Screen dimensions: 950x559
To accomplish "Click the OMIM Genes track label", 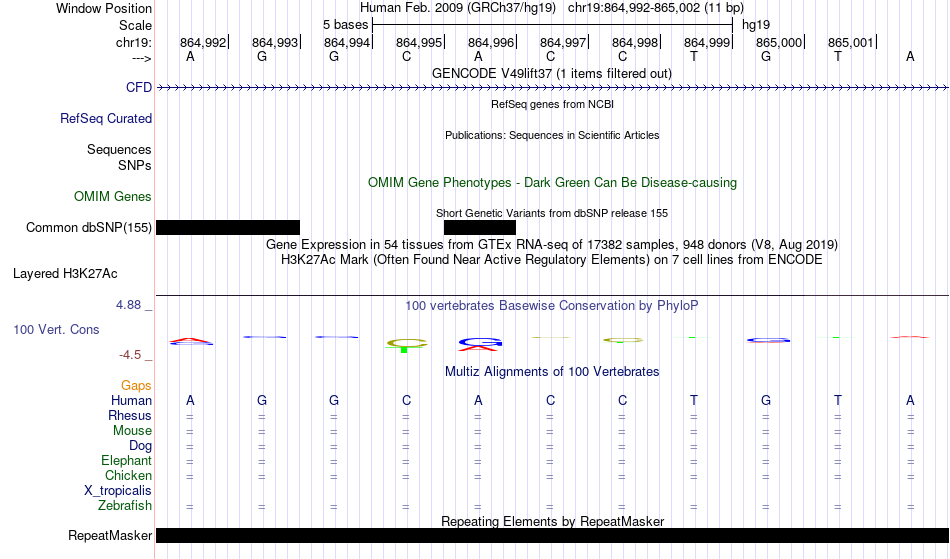I will (x=113, y=196).
